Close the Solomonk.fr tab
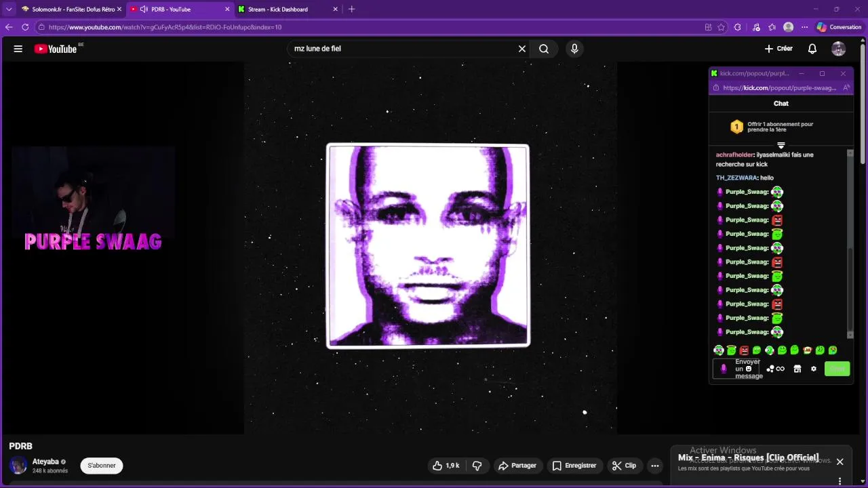This screenshot has width=868, height=488. 119,9
